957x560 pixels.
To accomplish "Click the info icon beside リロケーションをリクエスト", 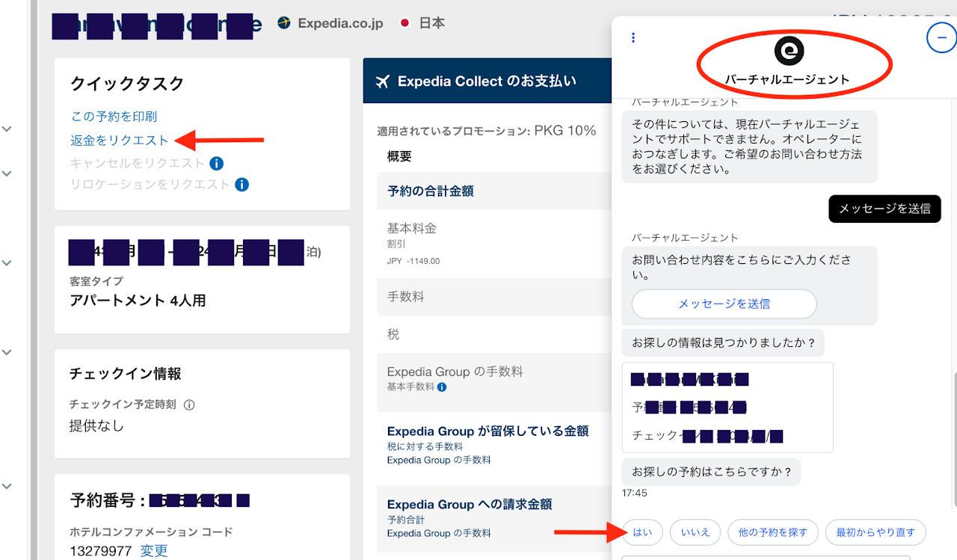I will 241,184.
